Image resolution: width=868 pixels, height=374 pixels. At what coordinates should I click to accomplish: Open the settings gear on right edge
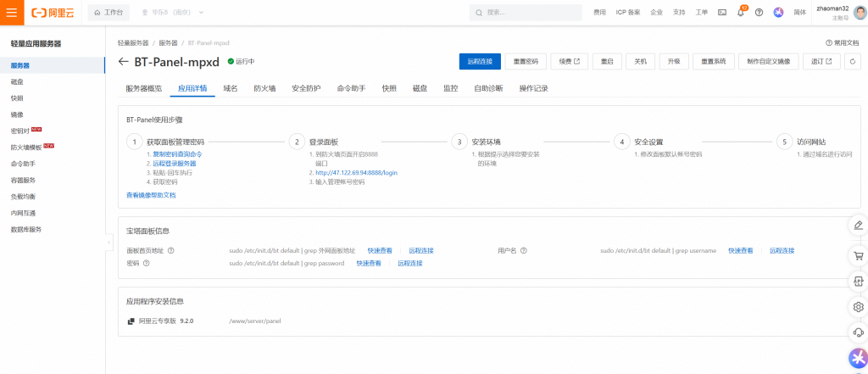tap(858, 306)
